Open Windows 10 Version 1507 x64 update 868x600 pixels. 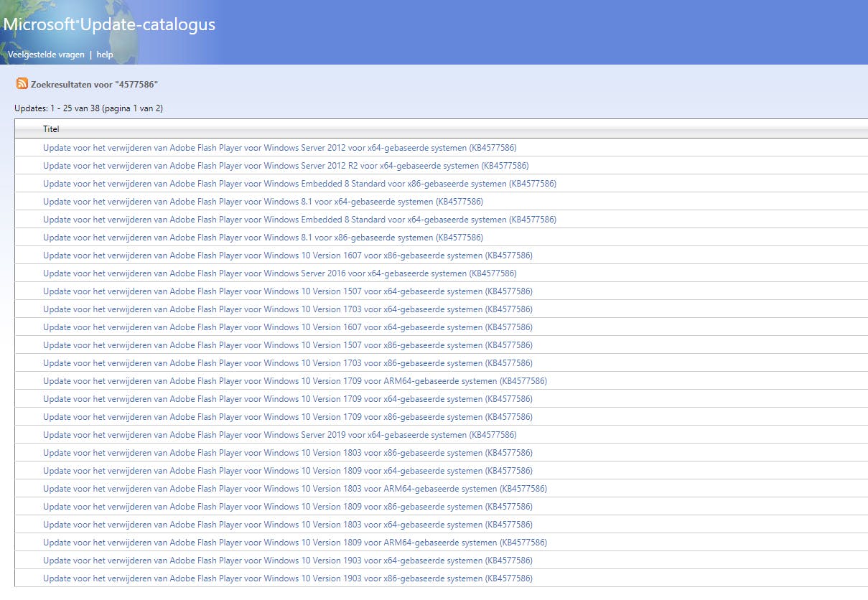point(287,291)
